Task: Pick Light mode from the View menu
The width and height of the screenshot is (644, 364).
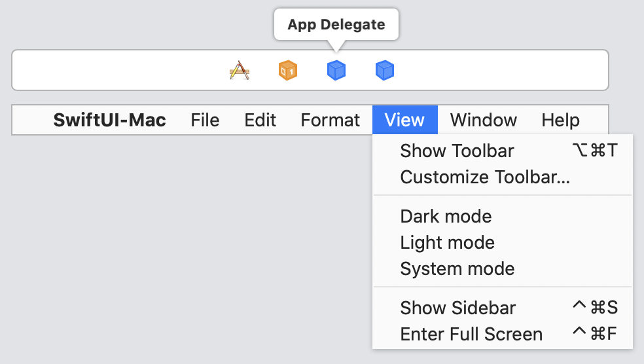Action: click(x=447, y=243)
